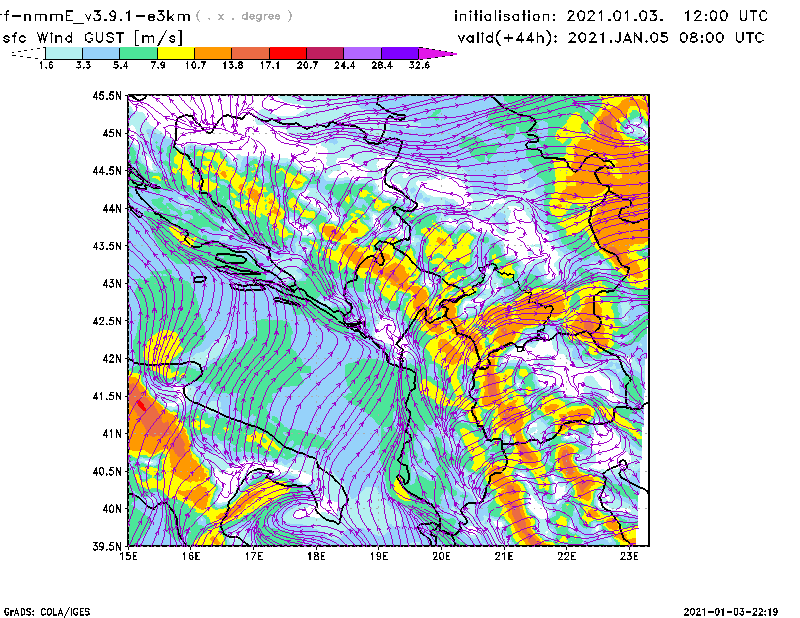Click the legend value 10.7

(195, 65)
